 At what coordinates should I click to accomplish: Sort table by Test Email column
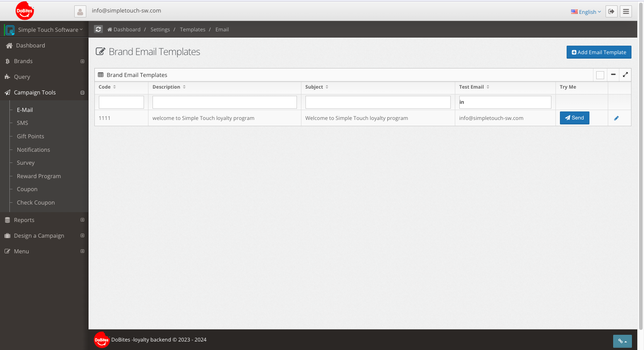coord(475,87)
